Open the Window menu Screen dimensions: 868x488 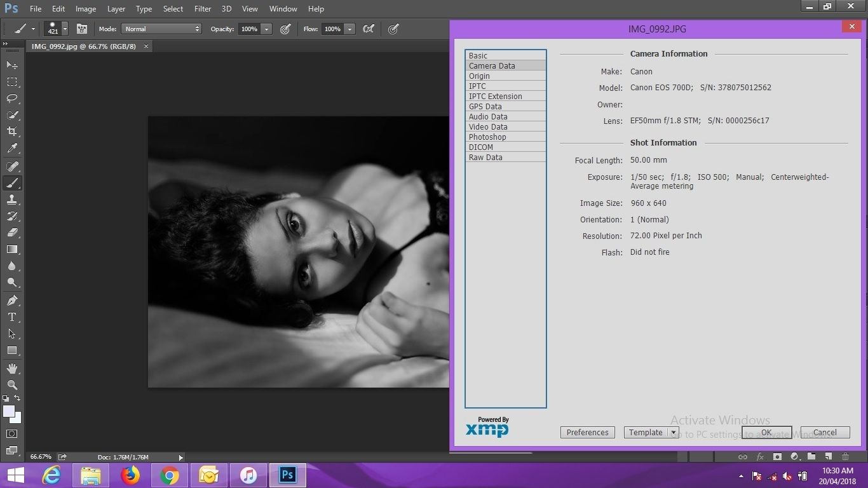[x=283, y=9]
